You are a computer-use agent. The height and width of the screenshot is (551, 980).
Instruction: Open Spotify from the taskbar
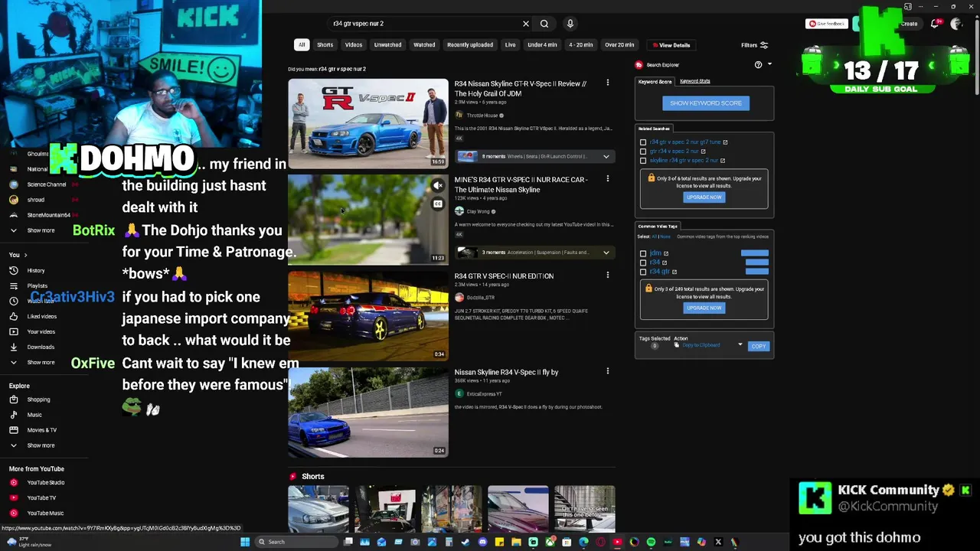[651, 542]
